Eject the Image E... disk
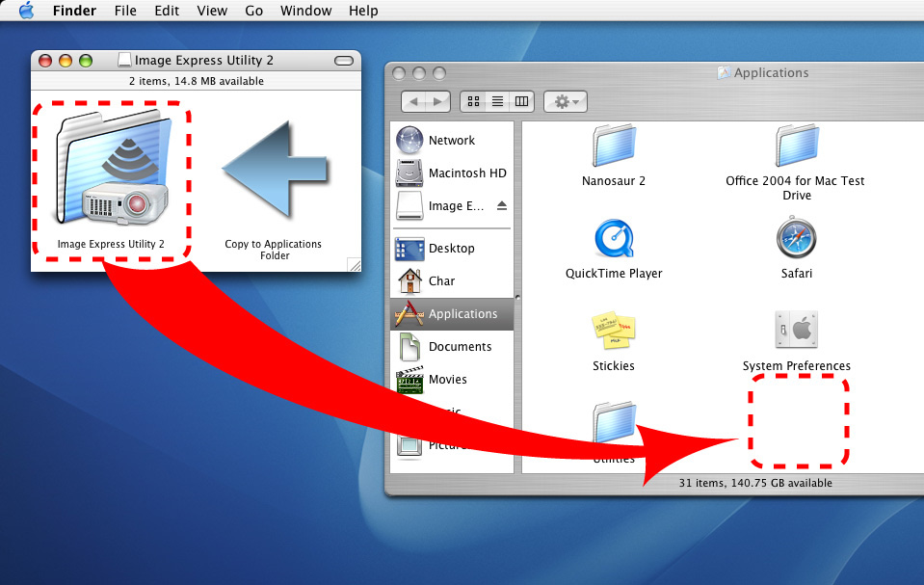Viewport: 924px width, 585px height. 501,206
